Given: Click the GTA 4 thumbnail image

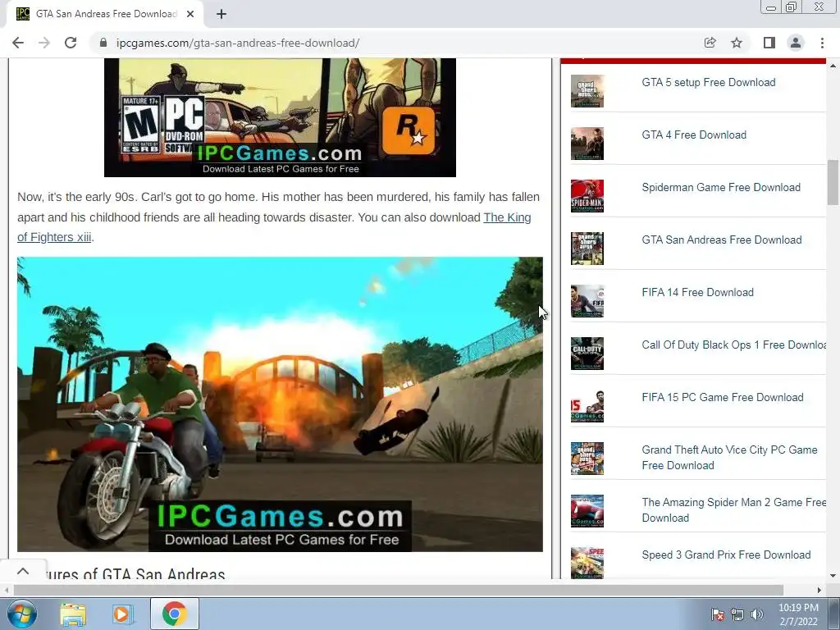Looking at the screenshot, I should pyautogui.click(x=587, y=144).
